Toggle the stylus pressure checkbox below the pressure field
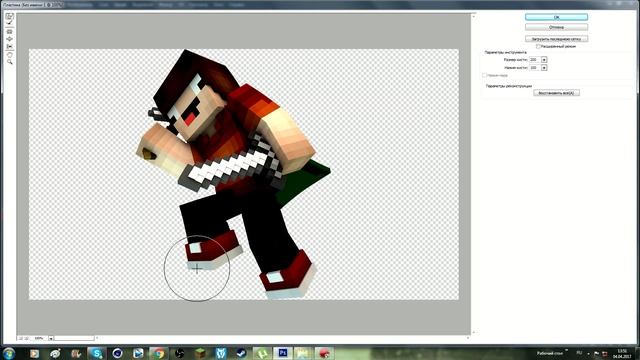The height and width of the screenshot is (360, 640). 484,76
